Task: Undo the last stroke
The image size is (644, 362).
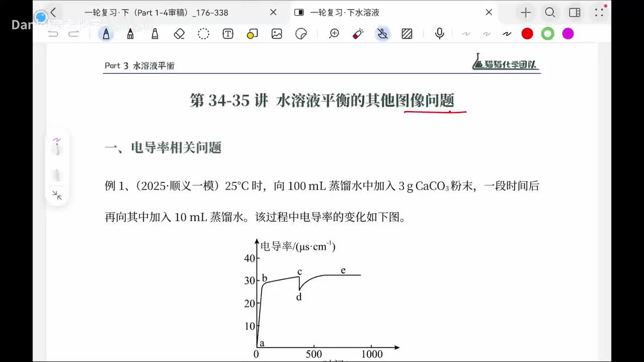Action: click(53, 34)
